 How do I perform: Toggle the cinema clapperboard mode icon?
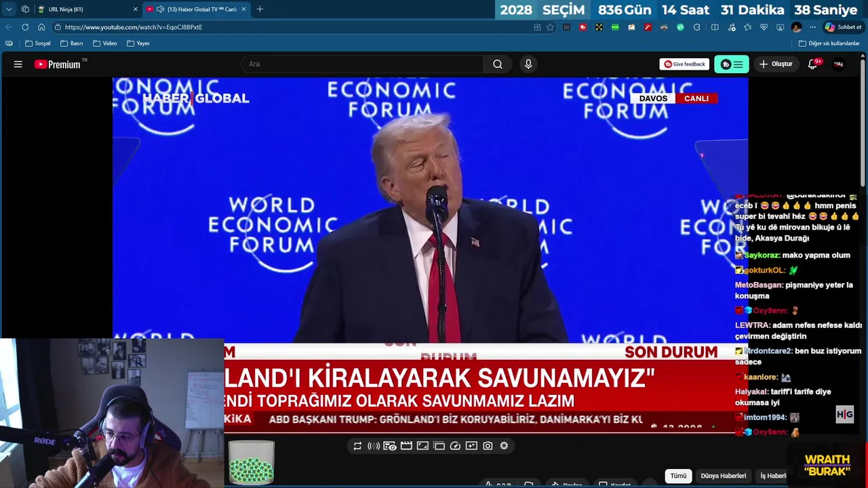point(406,446)
